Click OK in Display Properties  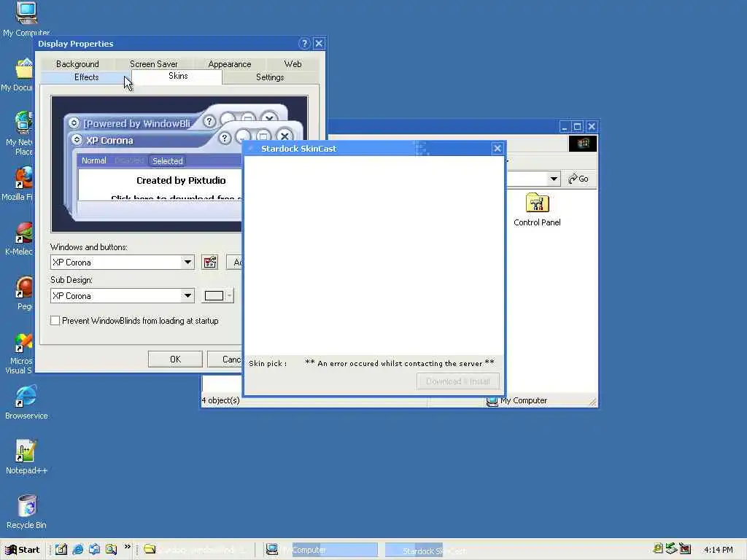pyautogui.click(x=175, y=359)
